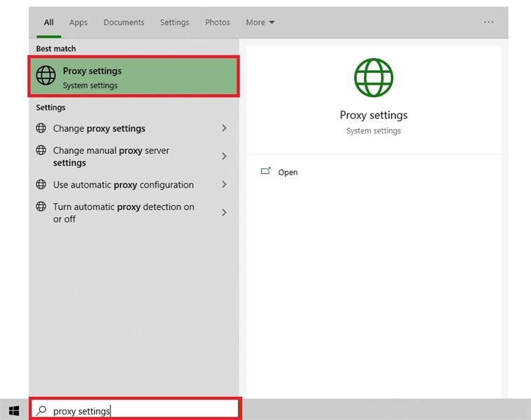The height and width of the screenshot is (420, 531).
Task: Select the Proxy settings best match result
Action: point(134,77)
